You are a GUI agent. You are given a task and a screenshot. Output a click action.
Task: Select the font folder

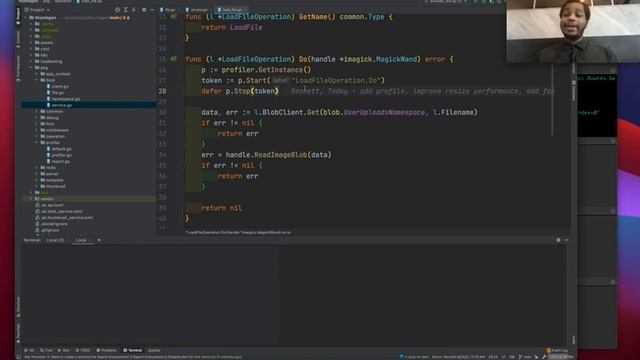[48, 124]
